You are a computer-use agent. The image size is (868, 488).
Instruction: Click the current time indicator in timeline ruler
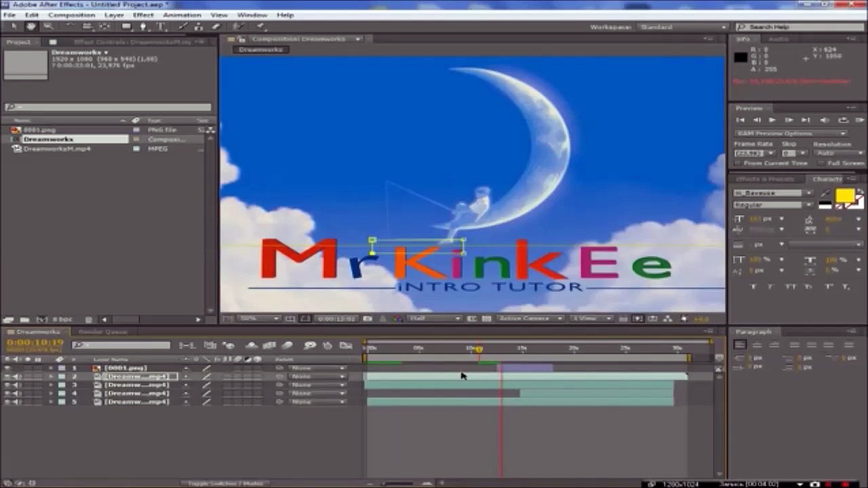pos(479,349)
